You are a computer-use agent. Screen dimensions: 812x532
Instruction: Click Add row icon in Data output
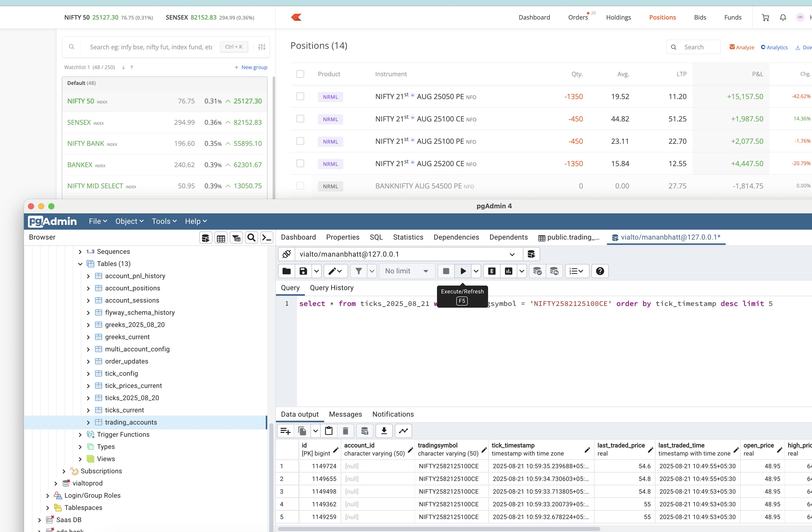pyautogui.click(x=285, y=431)
